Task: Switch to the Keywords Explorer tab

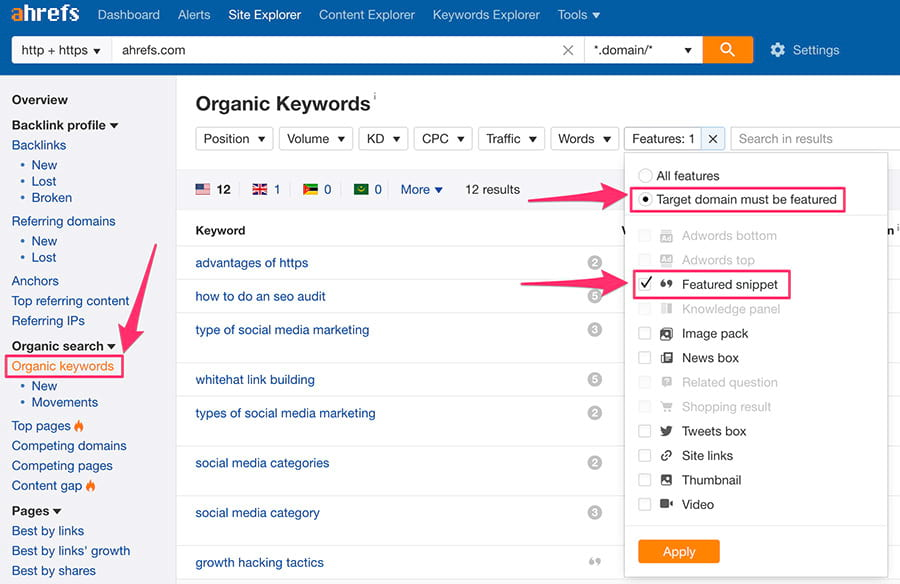Action: (486, 15)
